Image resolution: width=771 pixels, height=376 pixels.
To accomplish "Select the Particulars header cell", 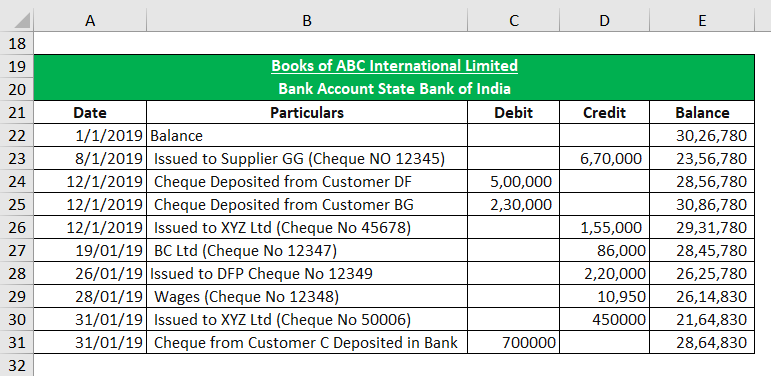I will [x=307, y=113].
